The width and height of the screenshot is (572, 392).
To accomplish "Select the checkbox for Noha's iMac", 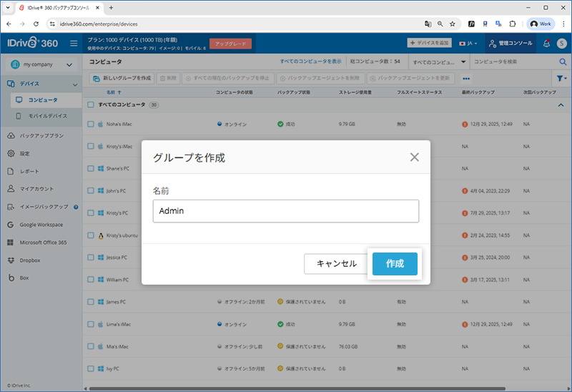I will (91, 124).
